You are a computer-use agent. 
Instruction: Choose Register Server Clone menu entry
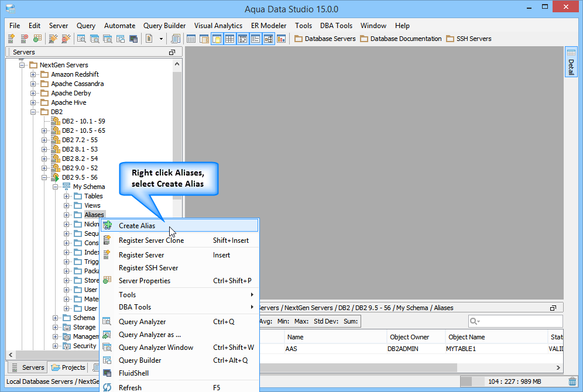point(180,240)
